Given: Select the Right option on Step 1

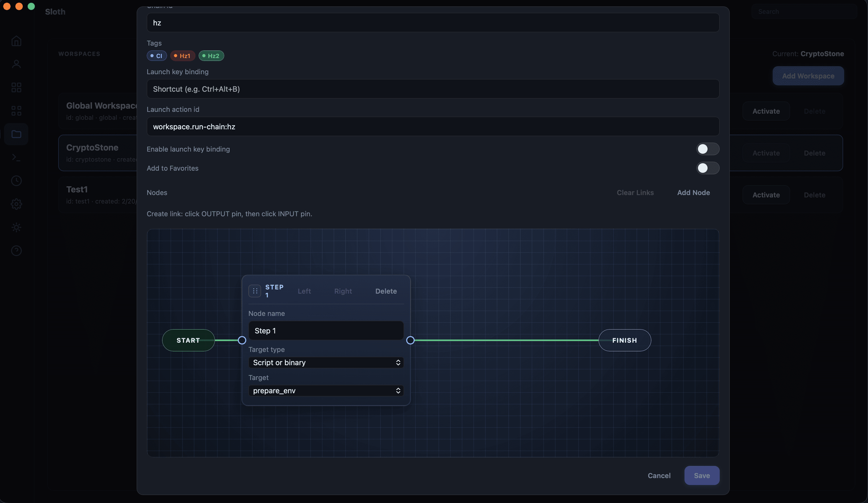Looking at the screenshot, I should click(343, 291).
